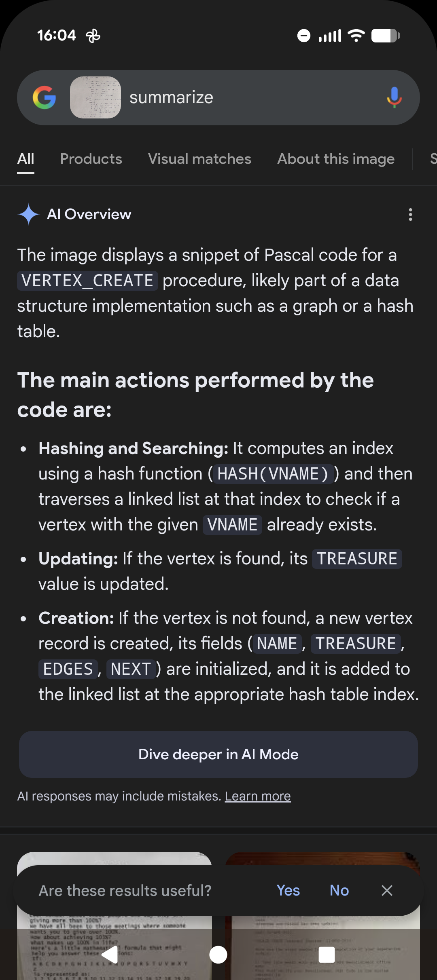This screenshot has height=980, width=437.
Task: Open the AI Overview options via three-dot icon
Action: 410,214
